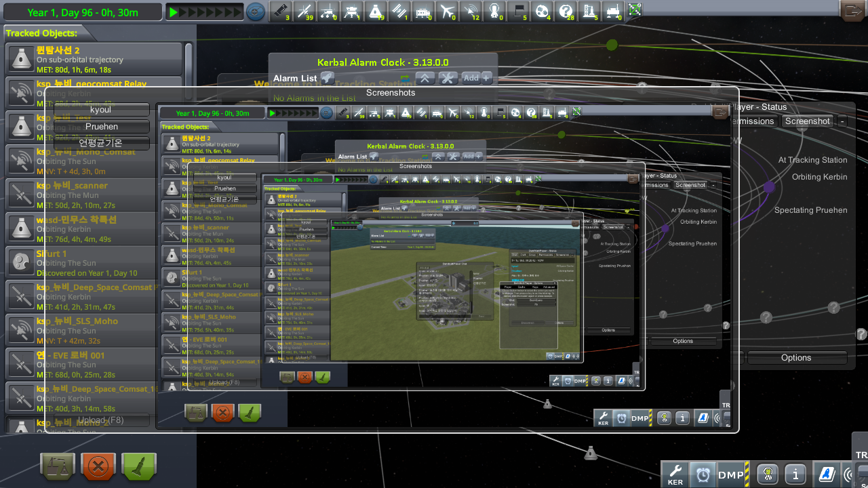Click the Add alarm button

[471, 78]
